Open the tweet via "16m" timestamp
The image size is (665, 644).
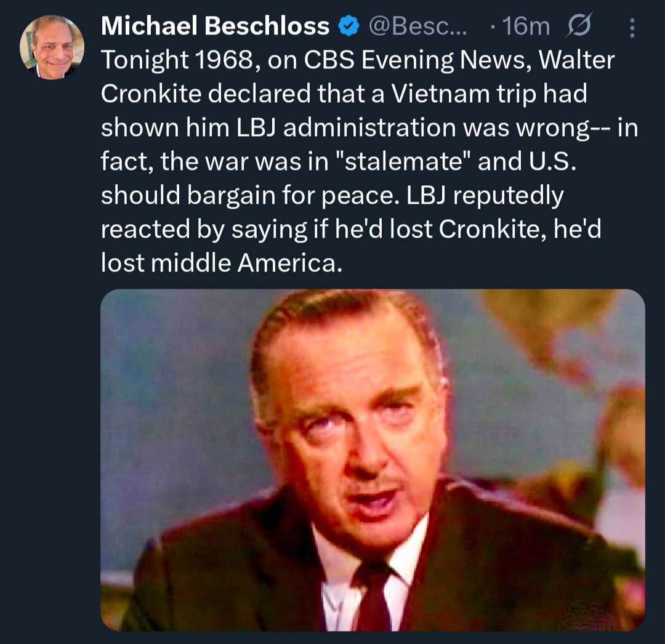(526, 26)
